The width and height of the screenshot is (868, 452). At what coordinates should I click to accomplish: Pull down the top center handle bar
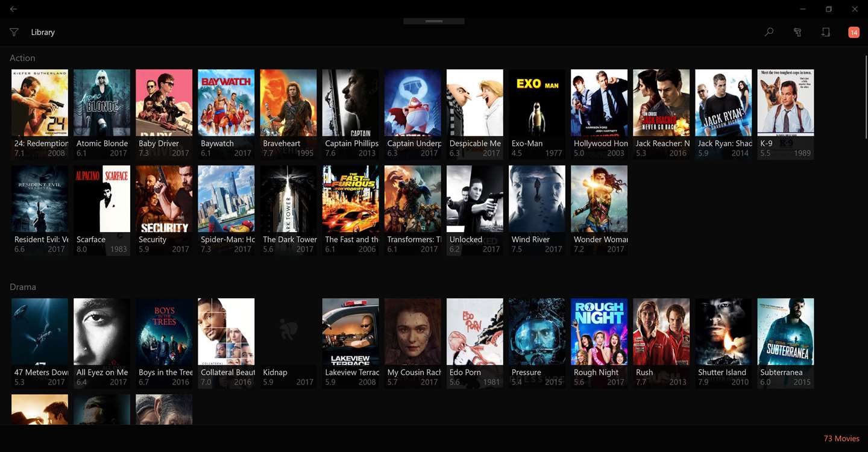(x=434, y=21)
